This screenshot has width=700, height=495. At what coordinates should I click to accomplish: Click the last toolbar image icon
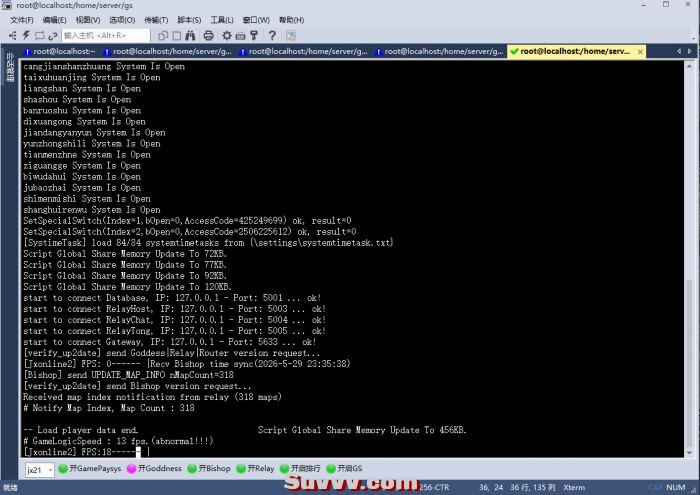coord(291,35)
